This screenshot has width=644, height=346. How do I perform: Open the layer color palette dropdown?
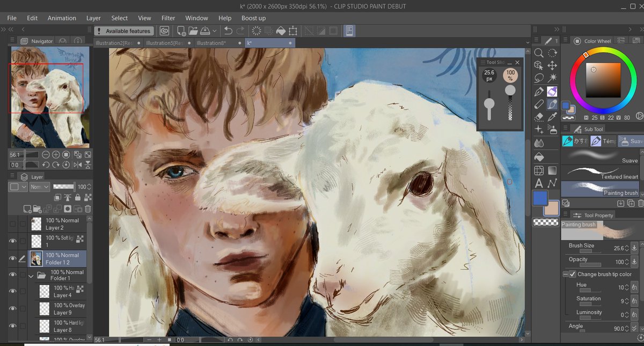18,186
